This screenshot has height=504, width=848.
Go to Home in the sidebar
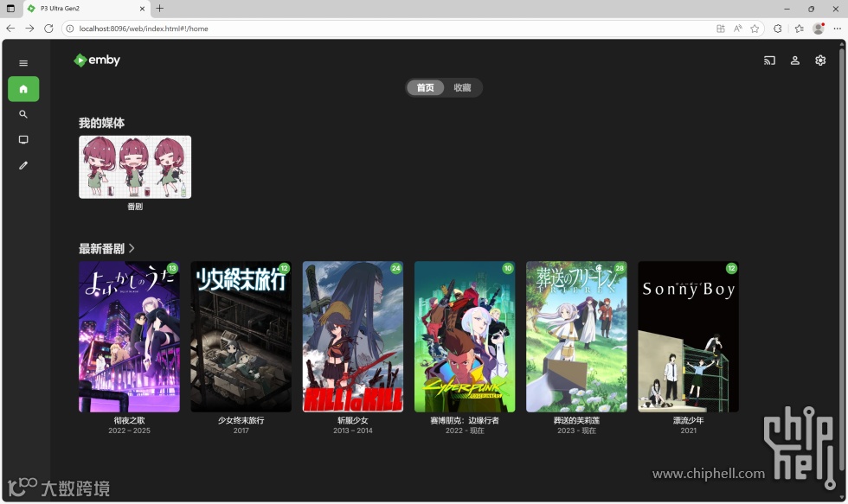point(23,89)
